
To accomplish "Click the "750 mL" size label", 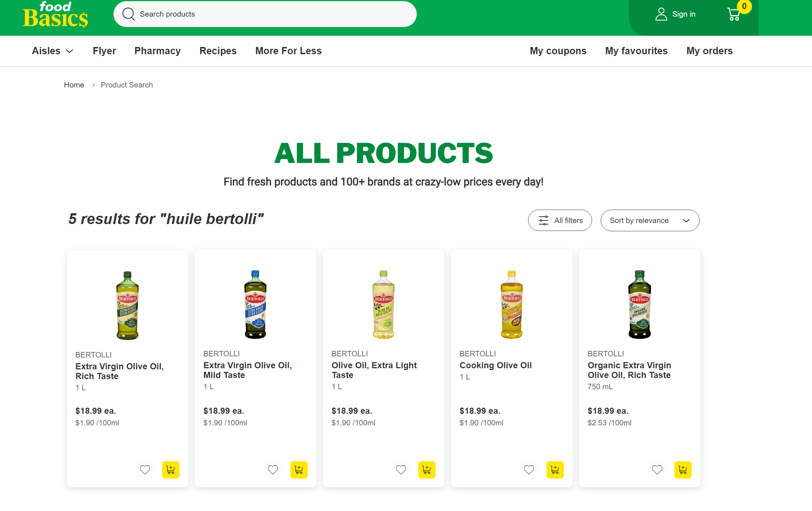I will [600, 387].
